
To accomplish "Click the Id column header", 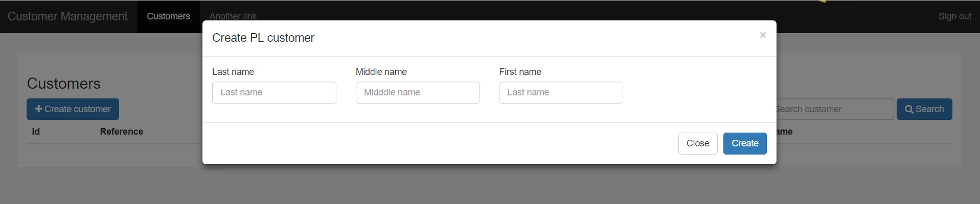I will coord(36,132).
